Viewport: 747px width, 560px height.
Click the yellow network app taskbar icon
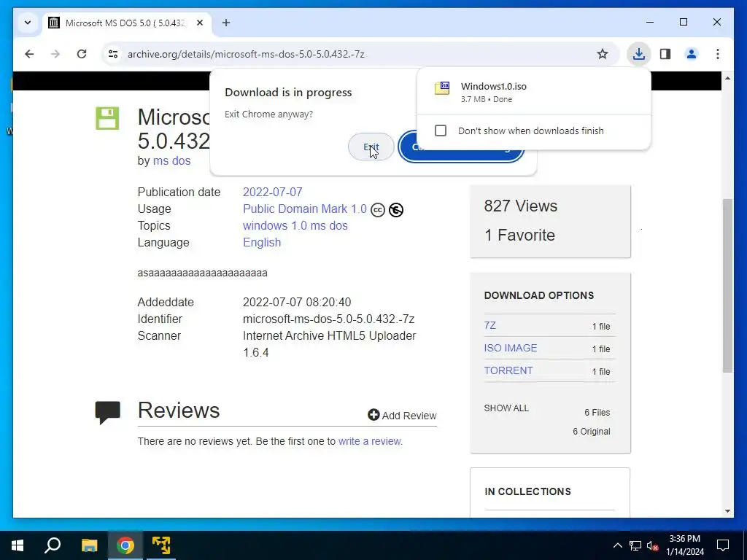161,545
